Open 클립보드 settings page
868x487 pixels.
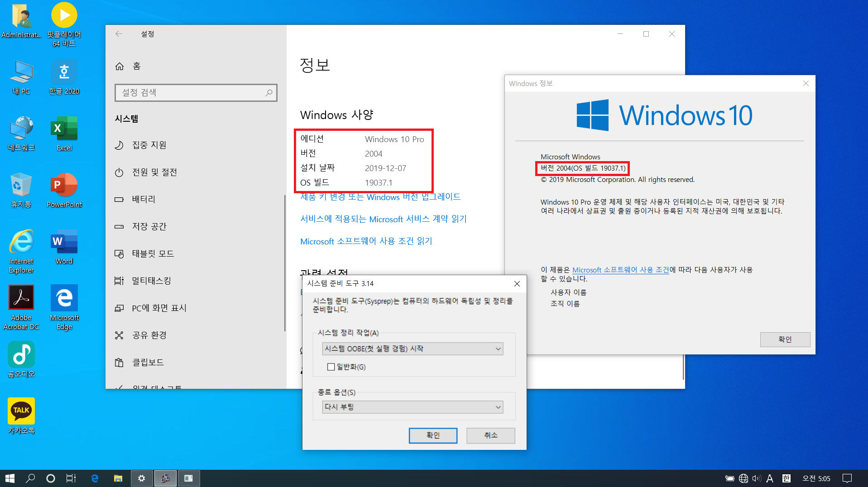click(x=195, y=362)
